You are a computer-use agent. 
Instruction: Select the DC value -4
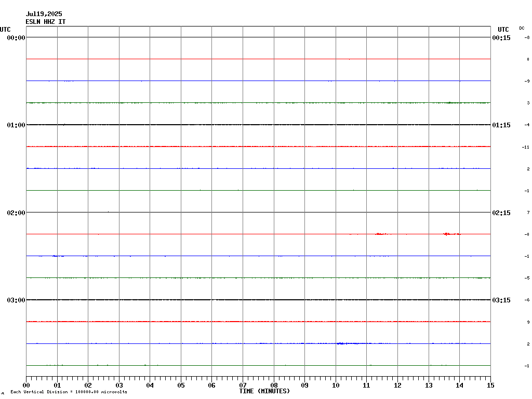[527, 125]
